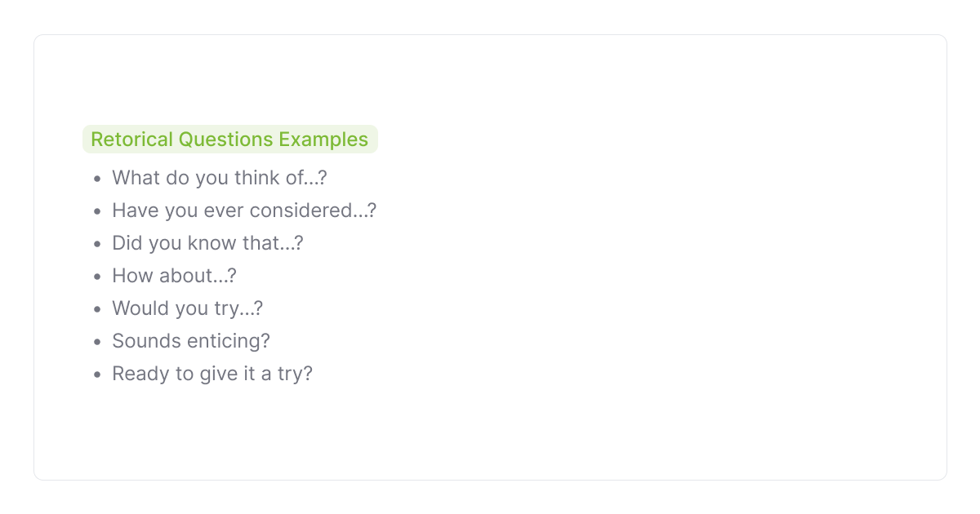Click the word 'Retorical' in the heading
Screen dimensions: 980x514
click(131, 140)
